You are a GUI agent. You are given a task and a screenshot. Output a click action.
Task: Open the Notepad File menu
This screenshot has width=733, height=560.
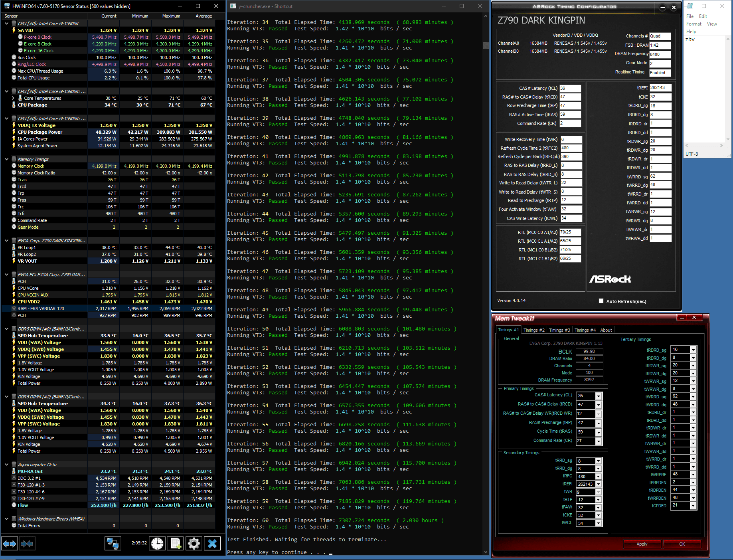(x=690, y=16)
